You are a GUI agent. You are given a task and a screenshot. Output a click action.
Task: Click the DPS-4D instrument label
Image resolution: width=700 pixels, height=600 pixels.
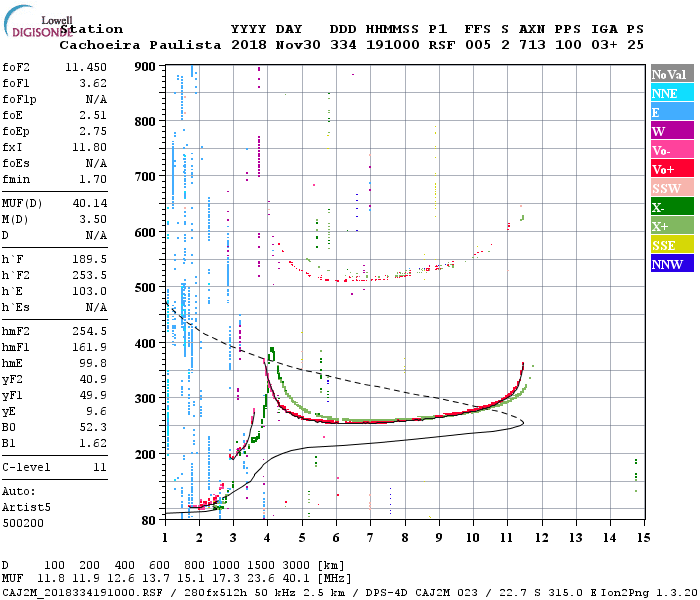[386, 592]
